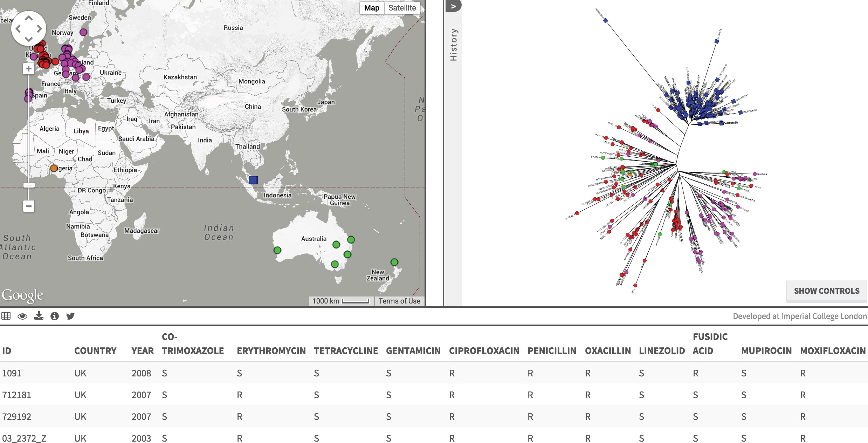This screenshot has width=868, height=443.
Task: Click the download icon
Action: 39,316
